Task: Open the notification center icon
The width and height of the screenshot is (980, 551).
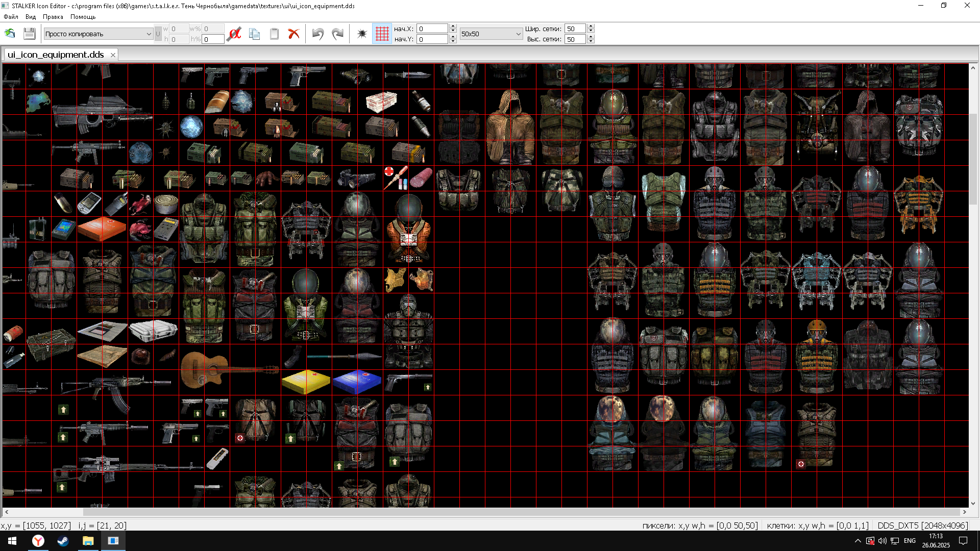Action: tap(963, 541)
